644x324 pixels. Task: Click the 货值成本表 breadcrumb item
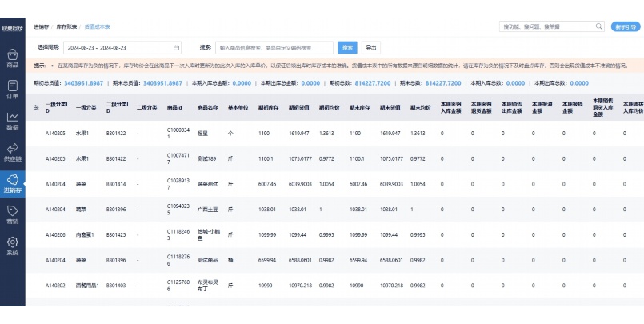pos(98,26)
